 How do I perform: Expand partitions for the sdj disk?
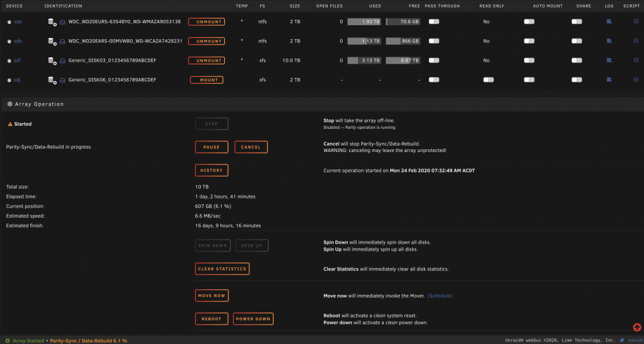tap(52, 80)
